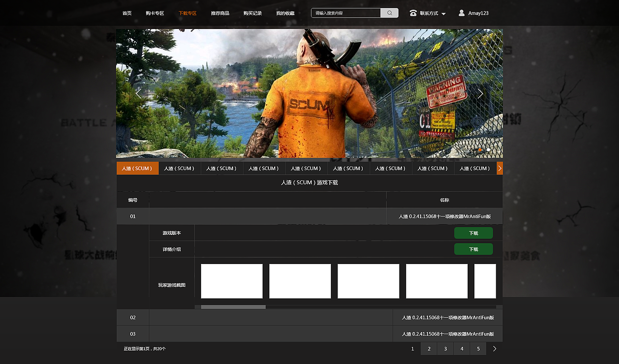
Task: Show the previous banner slide
Action: tap(138, 93)
